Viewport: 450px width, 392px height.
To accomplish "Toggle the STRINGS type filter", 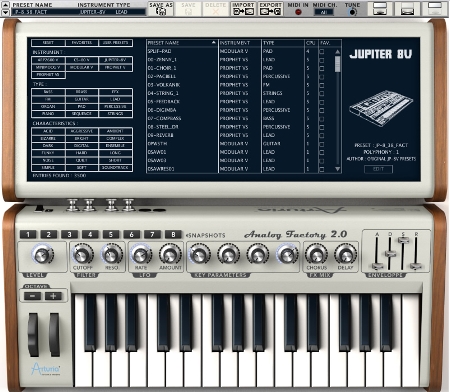I will [x=115, y=114].
